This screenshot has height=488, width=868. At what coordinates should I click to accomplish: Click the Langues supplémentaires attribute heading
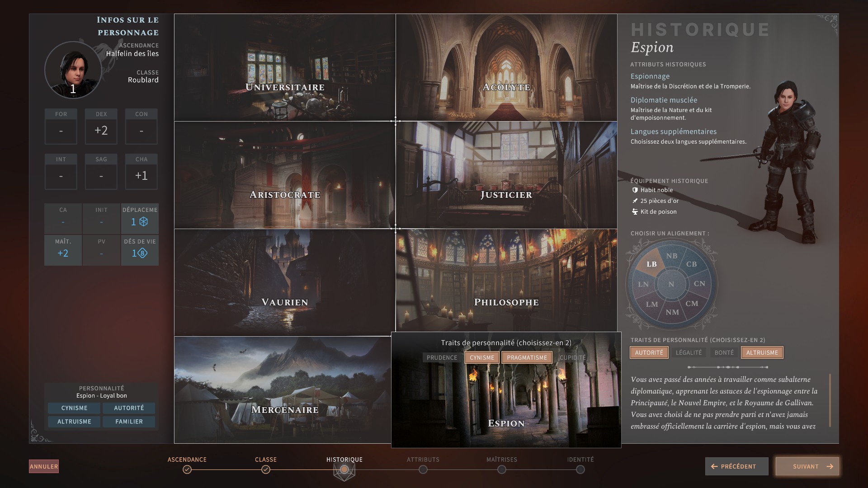coord(673,131)
